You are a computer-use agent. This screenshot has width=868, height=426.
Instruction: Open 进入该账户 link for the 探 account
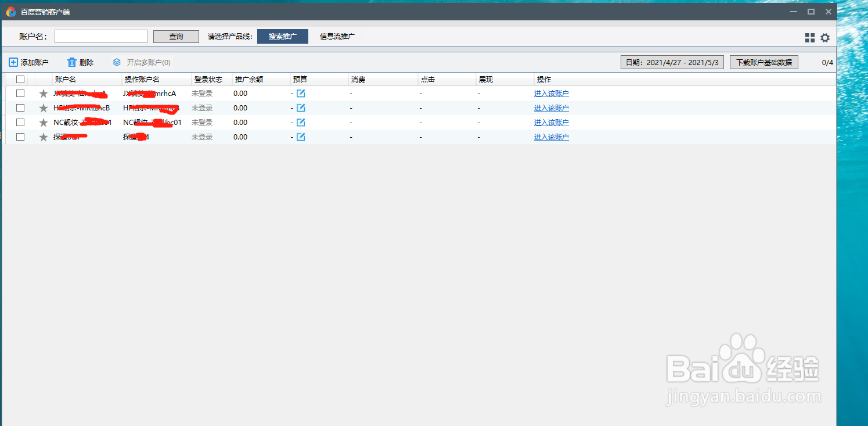pos(552,137)
